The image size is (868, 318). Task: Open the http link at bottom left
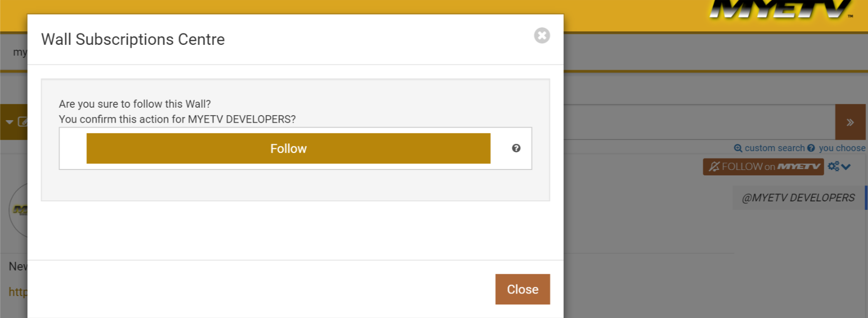pyautogui.click(x=18, y=292)
